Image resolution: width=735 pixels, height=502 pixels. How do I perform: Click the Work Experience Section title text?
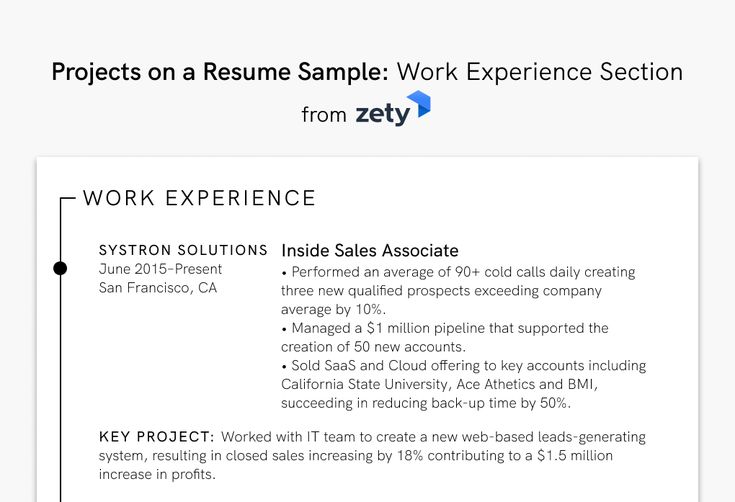click(x=540, y=72)
